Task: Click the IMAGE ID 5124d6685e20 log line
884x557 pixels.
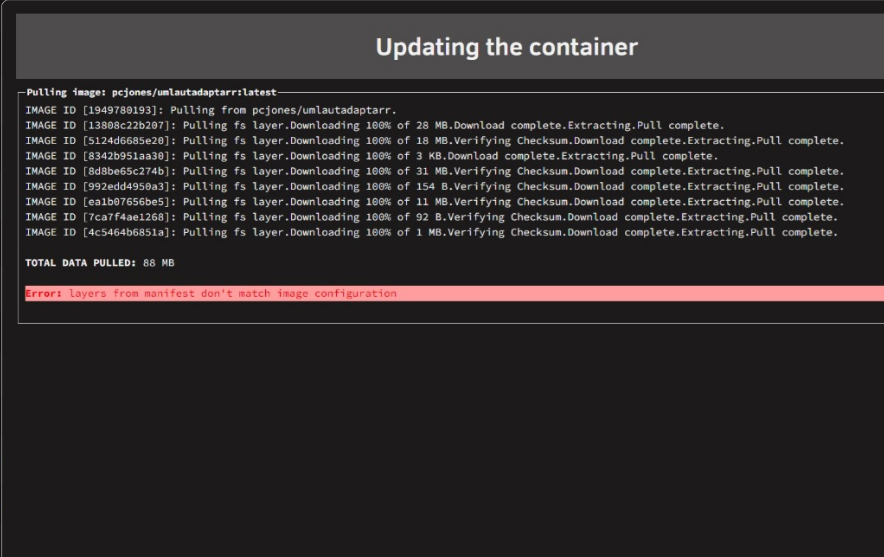Action: pyautogui.click(x=434, y=140)
